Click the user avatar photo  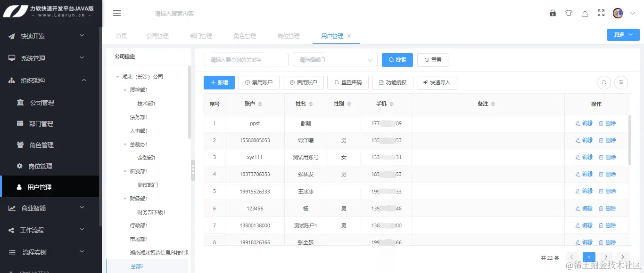(x=618, y=13)
